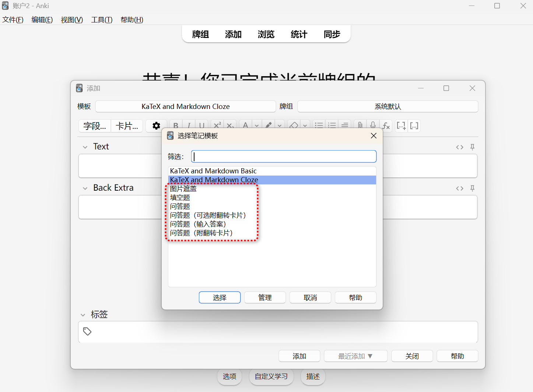Click the 字段... fields button
Screen dimensions: 533x392
[95, 126]
